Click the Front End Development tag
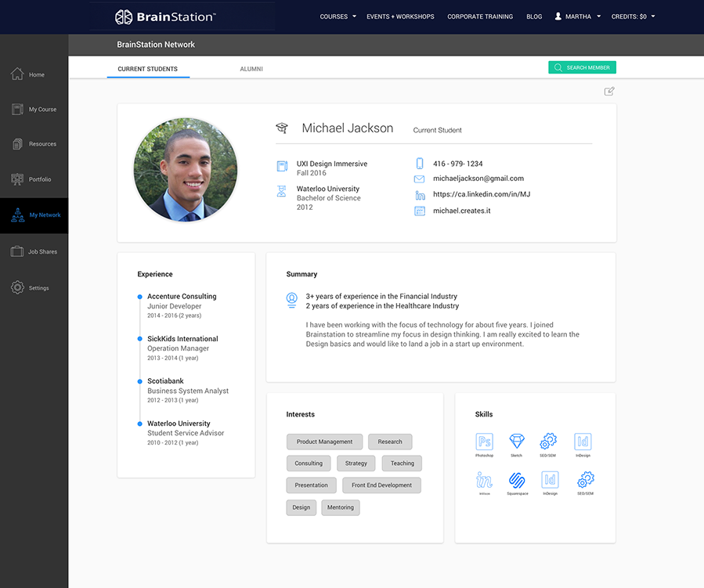The height and width of the screenshot is (588, 704). (x=381, y=485)
